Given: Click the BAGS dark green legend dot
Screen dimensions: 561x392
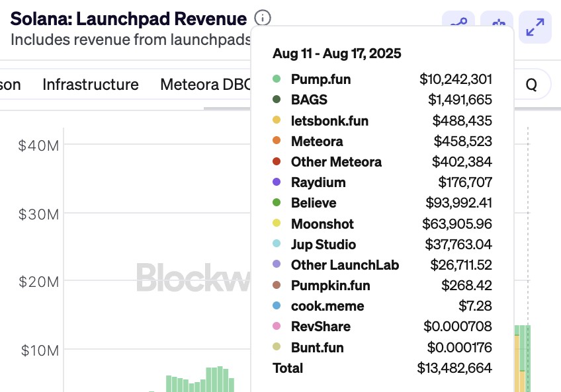Looking at the screenshot, I should point(277,99).
